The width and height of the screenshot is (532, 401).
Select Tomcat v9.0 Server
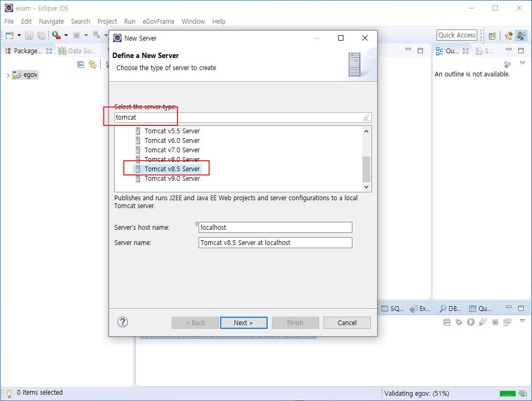pos(172,178)
